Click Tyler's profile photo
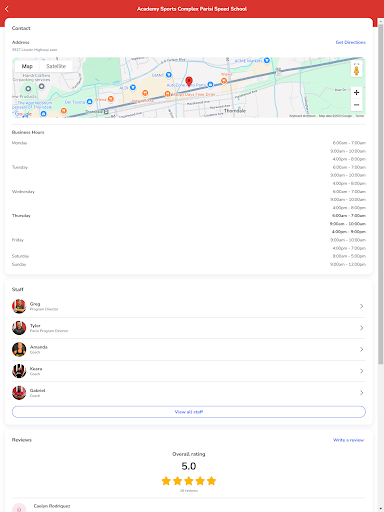Screen dimensions: 384x512 19,328
